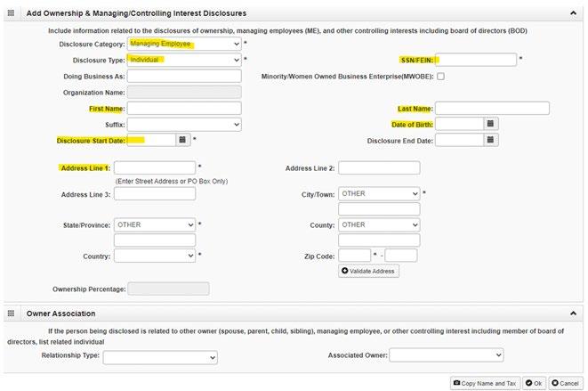This screenshot has width=588, height=391.
Task: Open the Disclosure Start Date calendar icon
Action: click(x=182, y=140)
